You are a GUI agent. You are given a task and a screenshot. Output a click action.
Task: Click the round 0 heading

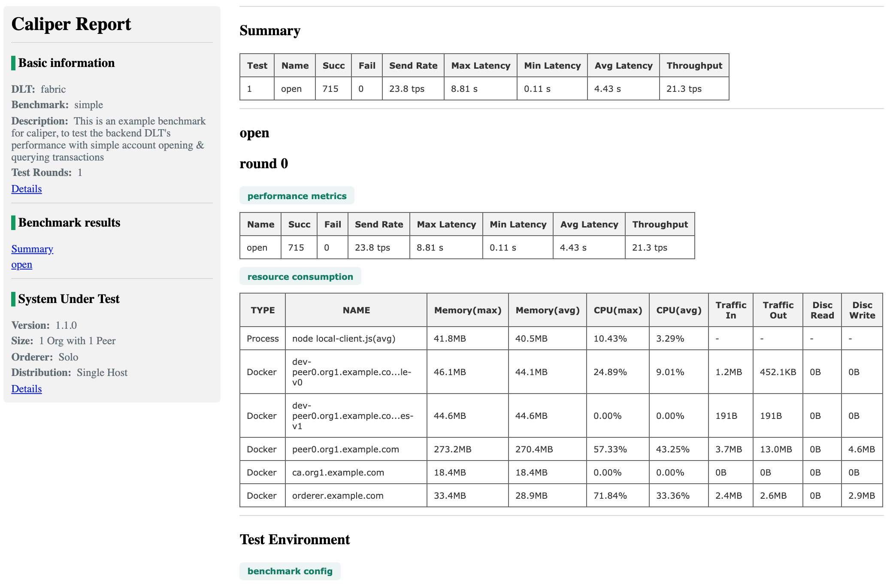click(263, 164)
